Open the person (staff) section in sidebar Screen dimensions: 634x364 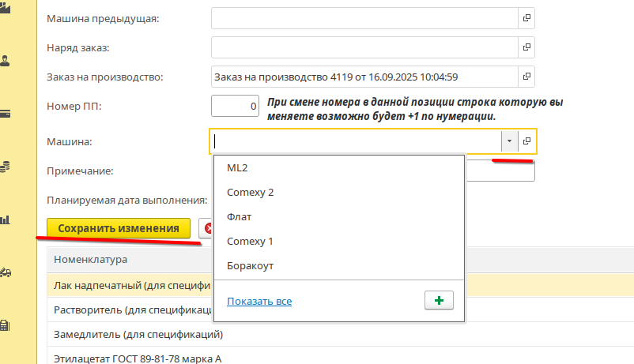(x=6, y=61)
